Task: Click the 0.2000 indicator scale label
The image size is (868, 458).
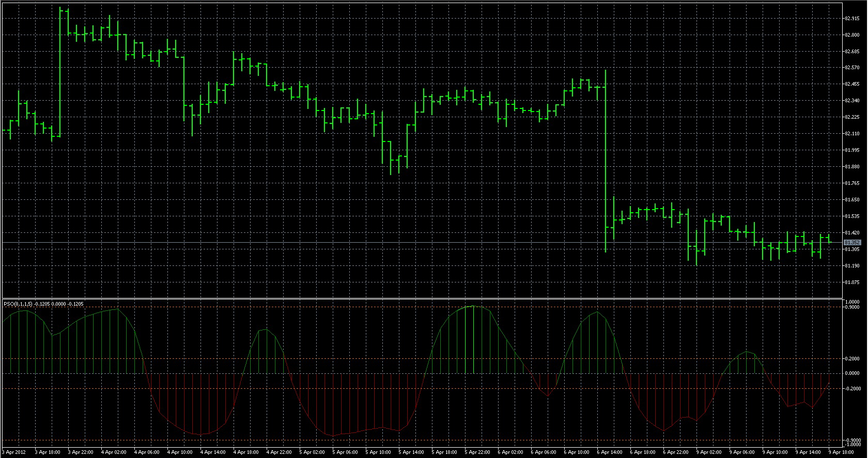Action: click(x=851, y=359)
